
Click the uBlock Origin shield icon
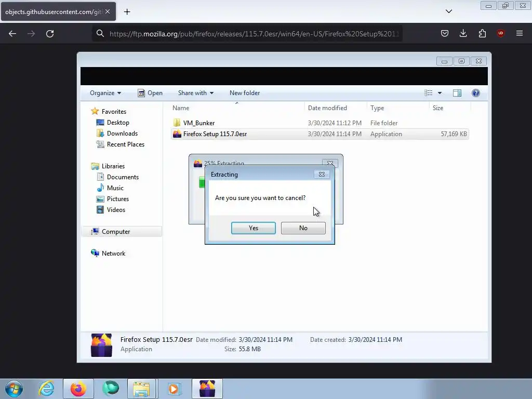click(500, 33)
